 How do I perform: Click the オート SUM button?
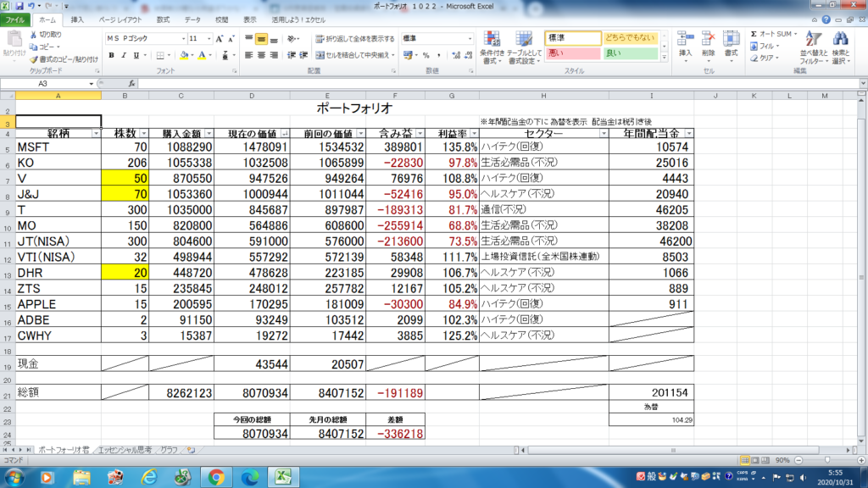[x=774, y=34]
